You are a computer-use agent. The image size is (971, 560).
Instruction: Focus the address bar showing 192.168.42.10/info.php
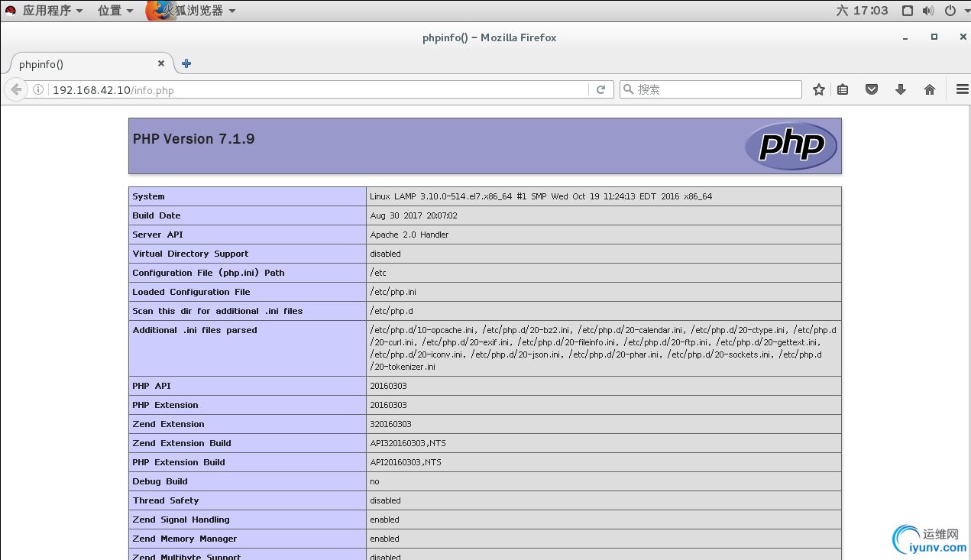click(319, 90)
